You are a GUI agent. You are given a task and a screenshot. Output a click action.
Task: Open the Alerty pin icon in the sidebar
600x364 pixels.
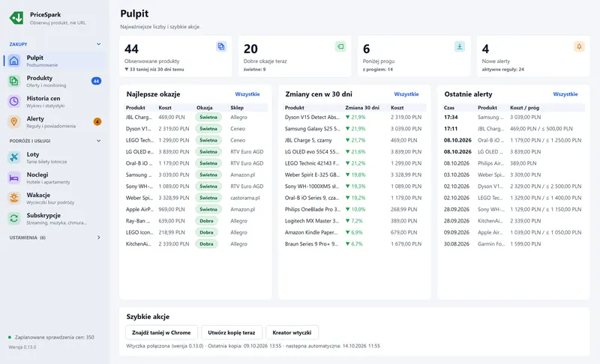[x=14, y=121]
